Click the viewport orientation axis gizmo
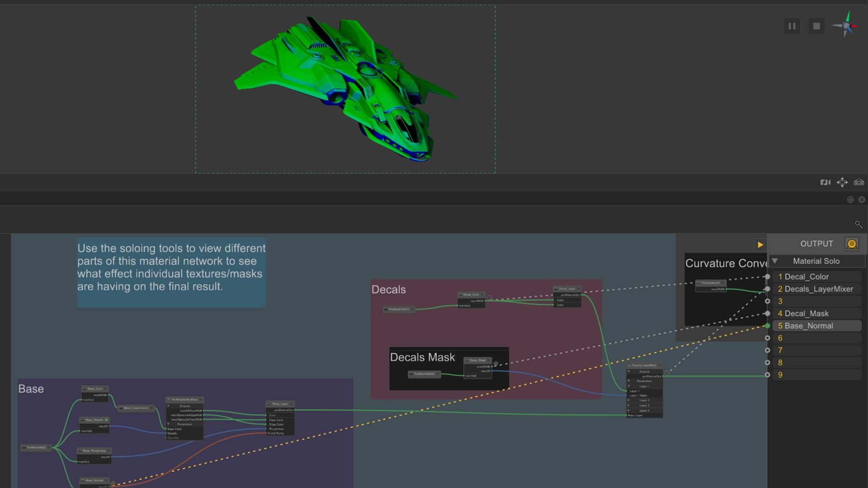 tap(846, 25)
